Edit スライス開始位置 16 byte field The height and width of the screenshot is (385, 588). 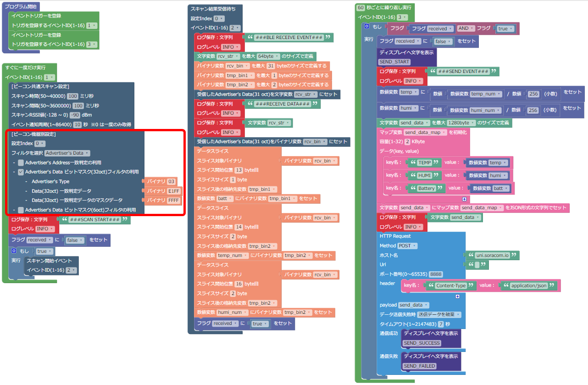pyautogui.click(x=239, y=284)
